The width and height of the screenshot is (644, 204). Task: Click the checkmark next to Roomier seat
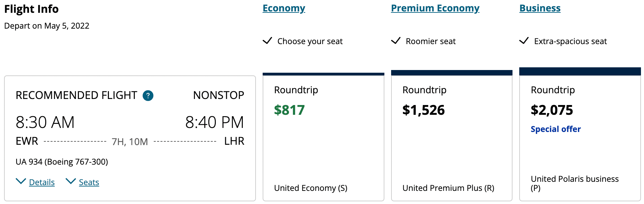tap(397, 40)
